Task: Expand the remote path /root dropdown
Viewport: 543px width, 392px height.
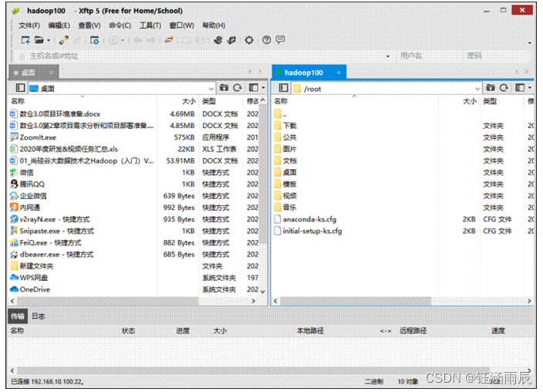Action: (477, 89)
